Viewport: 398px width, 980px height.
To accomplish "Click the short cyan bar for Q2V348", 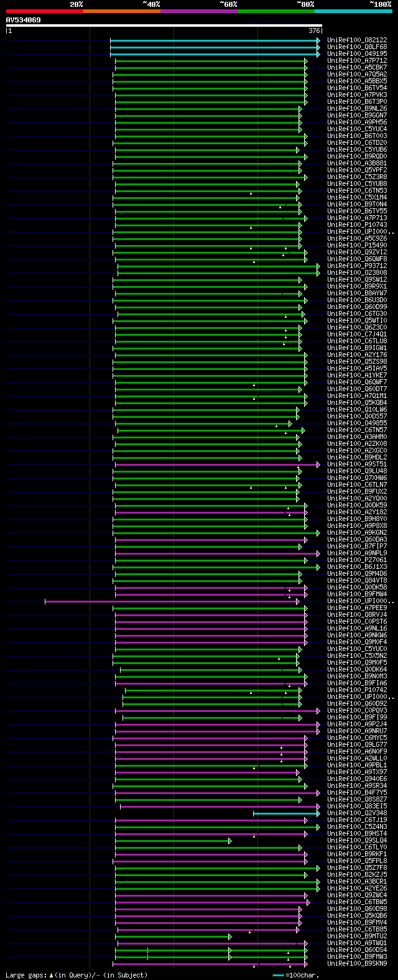I will 287,813.
